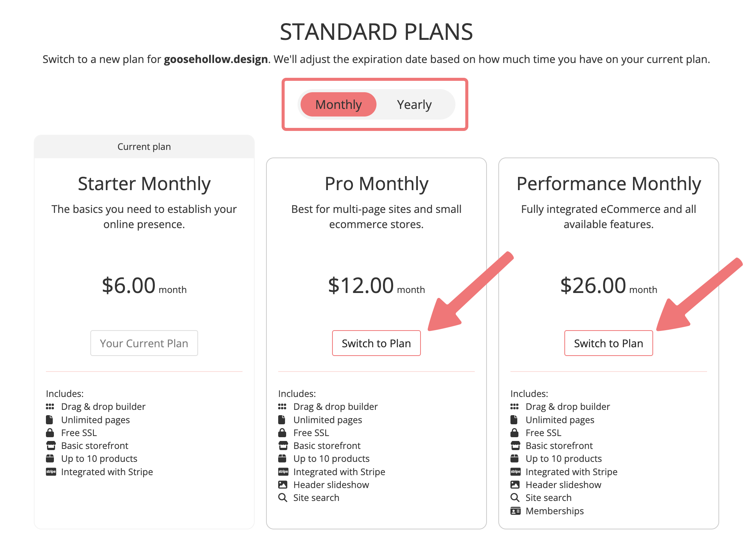Switch to the Performance Monthly plan
The image size is (756, 548).
pyautogui.click(x=608, y=343)
